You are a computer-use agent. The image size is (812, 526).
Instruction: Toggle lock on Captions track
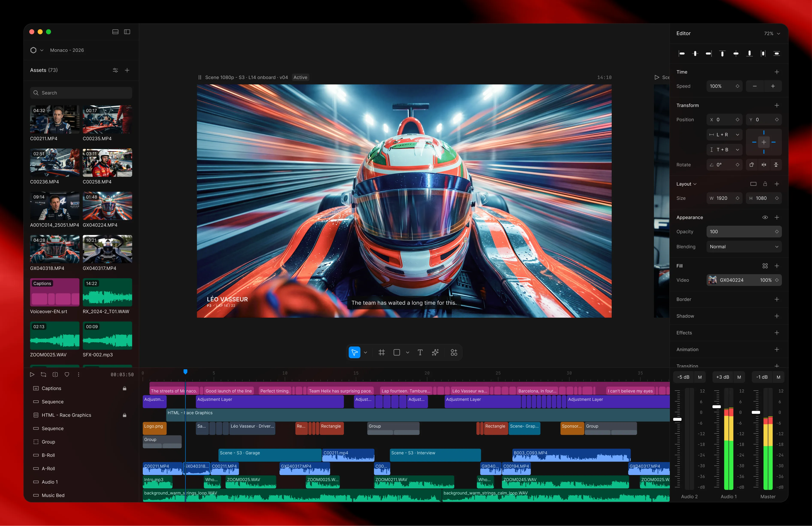(x=125, y=389)
